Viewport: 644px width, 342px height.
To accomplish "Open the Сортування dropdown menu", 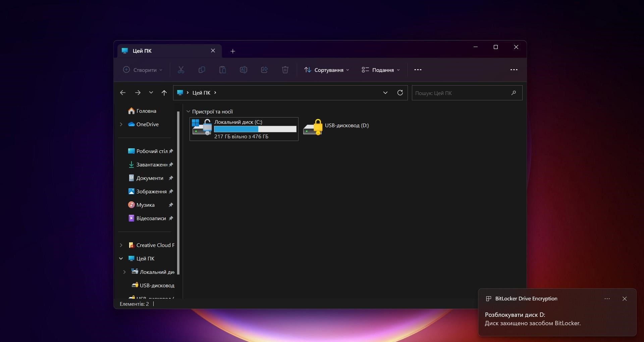I will click(327, 70).
